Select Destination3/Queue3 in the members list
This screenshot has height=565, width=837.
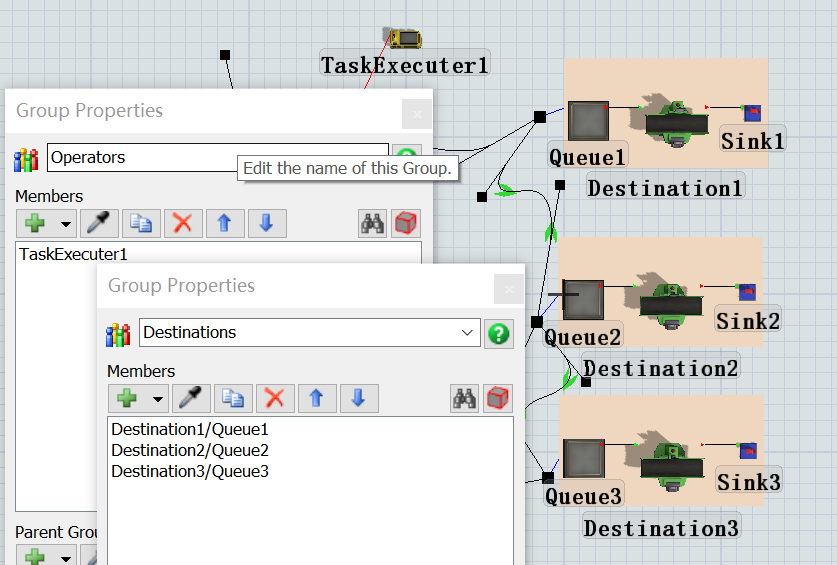click(190, 472)
